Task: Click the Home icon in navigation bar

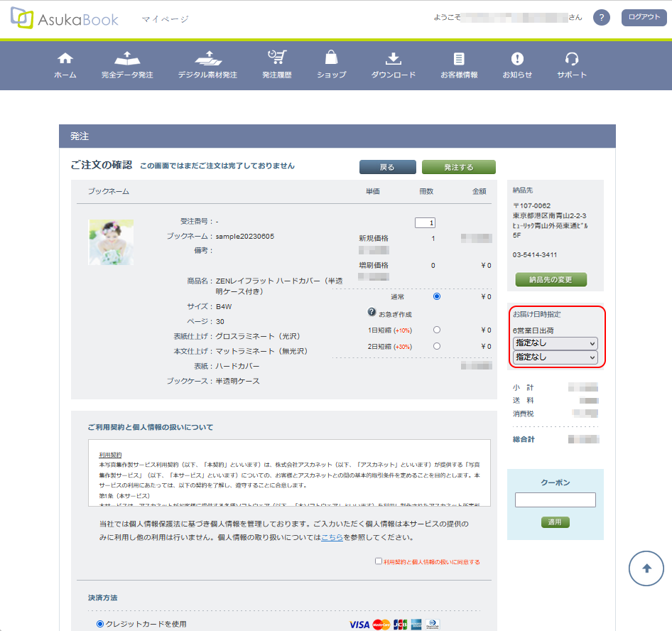Action: tap(65, 59)
